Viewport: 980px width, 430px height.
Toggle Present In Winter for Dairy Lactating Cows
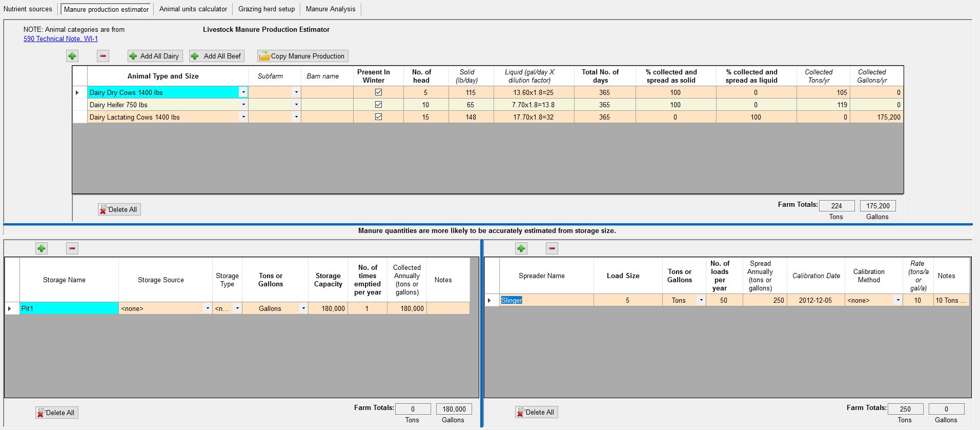[x=378, y=117]
